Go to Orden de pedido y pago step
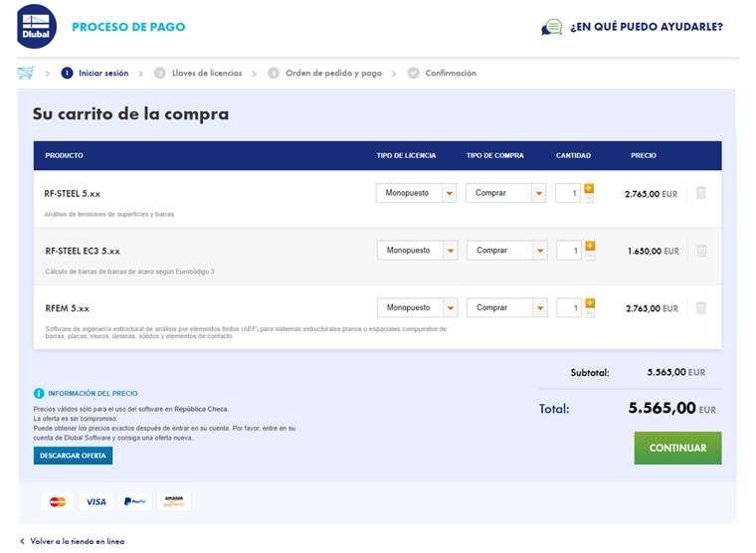The image size is (756, 553). click(x=333, y=73)
